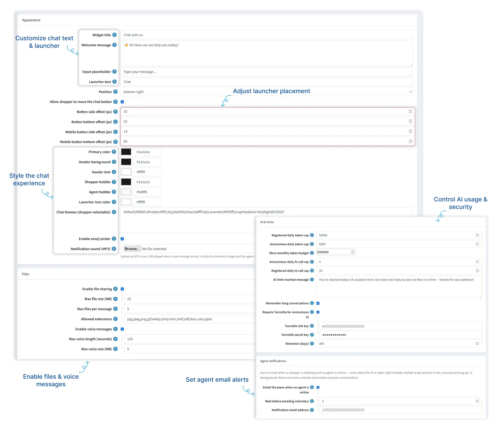Click Browse to upload notification sound
The height and width of the screenshot is (428, 504).
(x=132, y=249)
